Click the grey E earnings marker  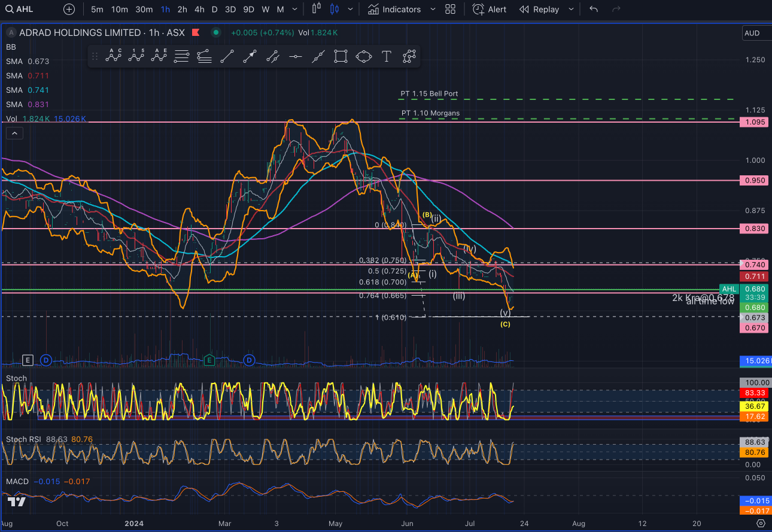click(x=27, y=360)
